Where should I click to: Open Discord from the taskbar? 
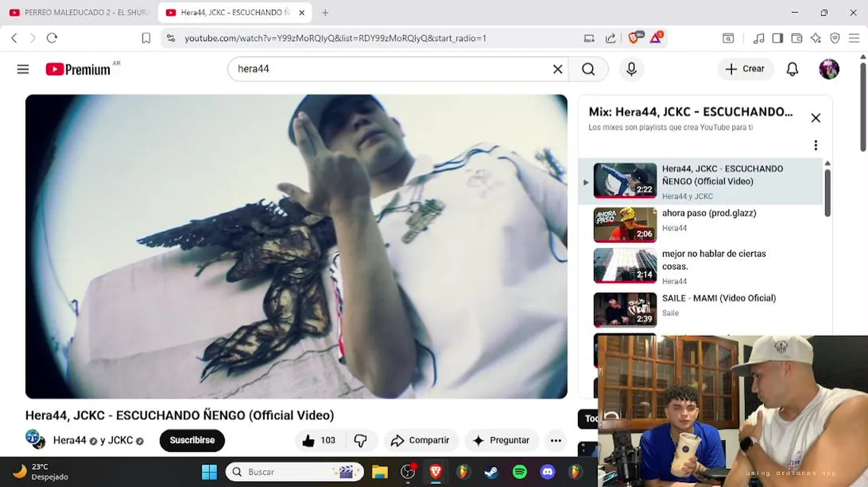[x=548, y=471]
